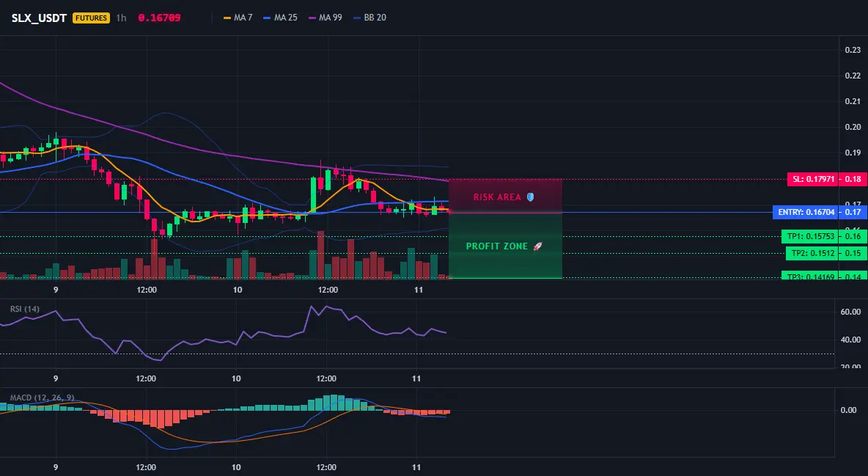Click date 11 on main chart time axis
Screen dimensions: 868x476
[419, 290]
